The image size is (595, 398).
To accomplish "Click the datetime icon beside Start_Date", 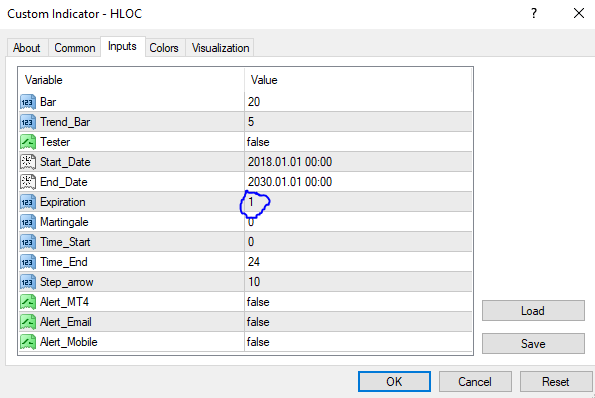I will click(28, 162).
